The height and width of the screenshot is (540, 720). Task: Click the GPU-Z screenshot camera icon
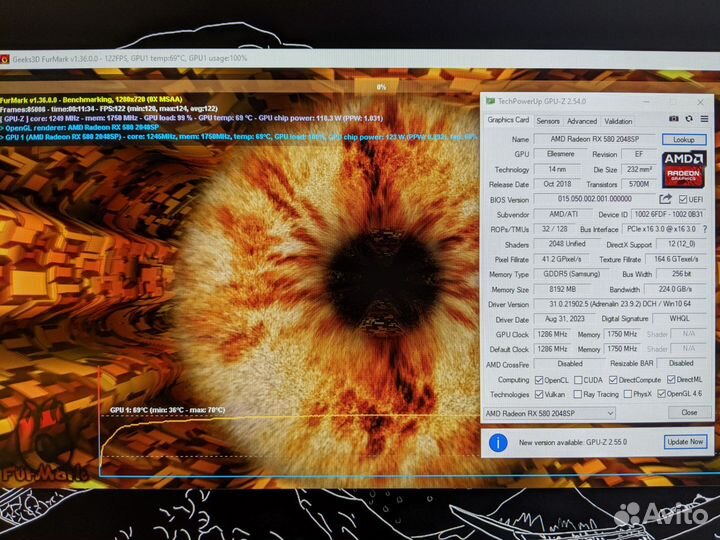click(x=674, y=119)
